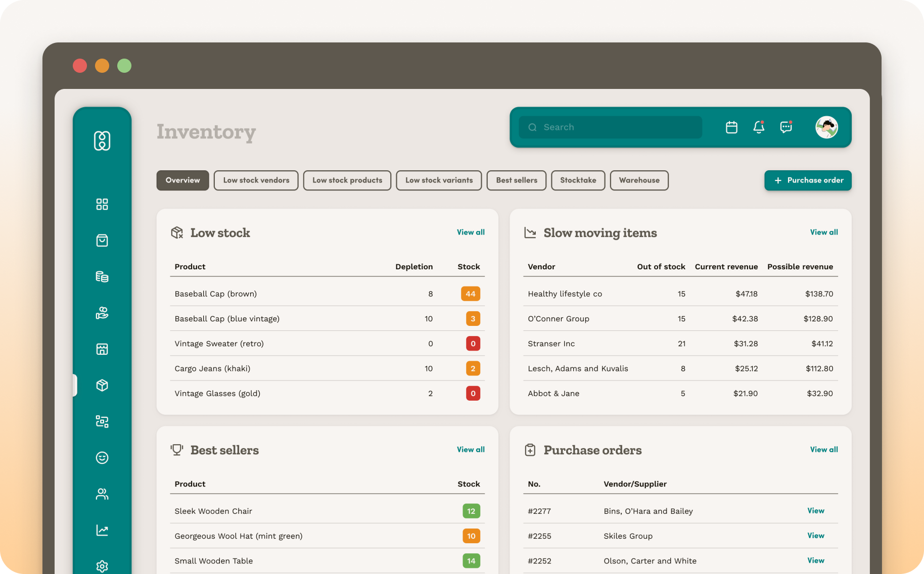The image size is (924, 574).
Task: Select the Best sellers tab
Action: coord(516,180)
